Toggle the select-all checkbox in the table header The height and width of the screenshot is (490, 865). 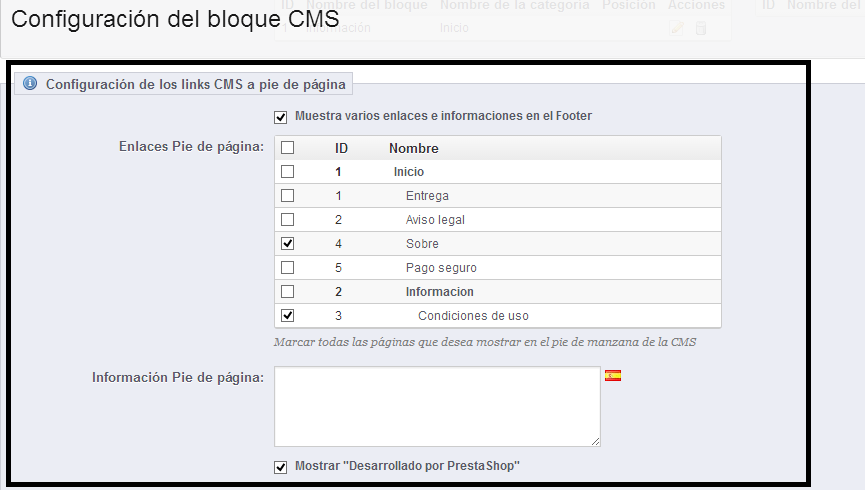[x=288, y=148]
